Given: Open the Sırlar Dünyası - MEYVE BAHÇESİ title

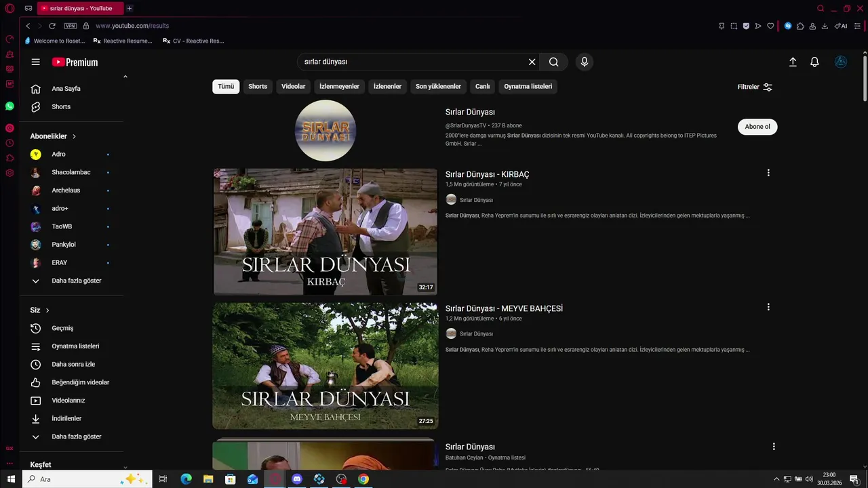Looking at the screenshot, I should 504,308.
